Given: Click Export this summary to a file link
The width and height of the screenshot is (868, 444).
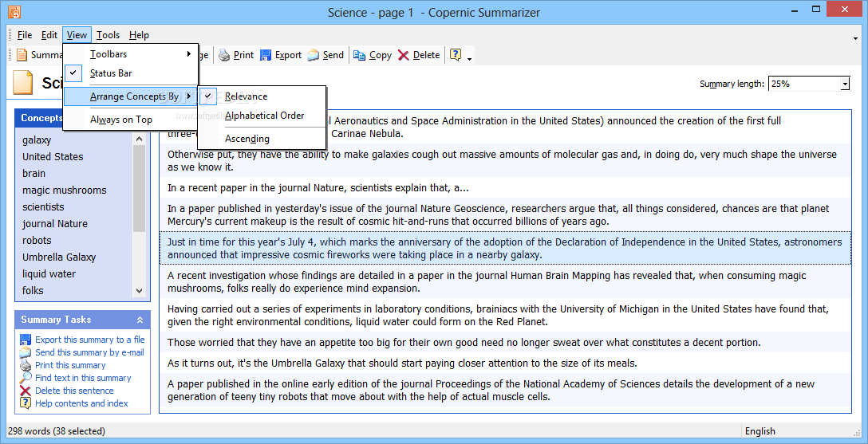Looking at the screenshot, I should coord(89,340).
